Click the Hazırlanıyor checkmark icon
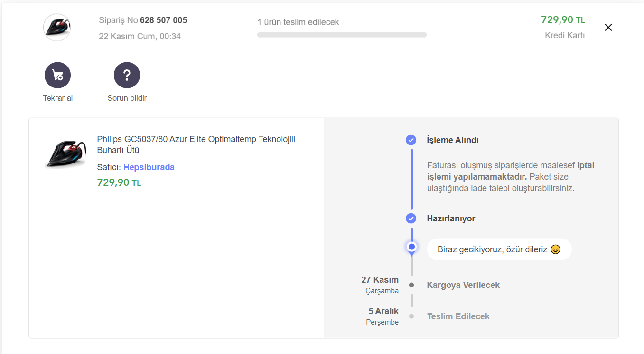 [x=411, y=219]
